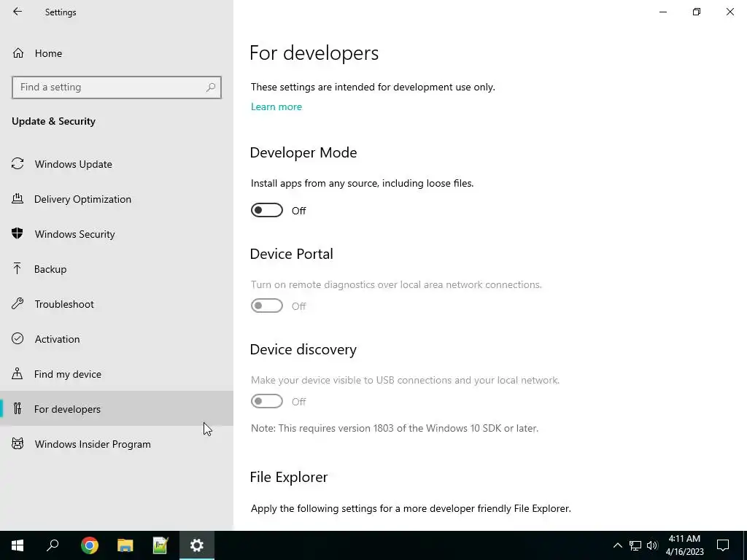The width and height of the screenshot is (747, 560).
Task: Launch Google Chrome from the taskbar
Action: tap(90, 545)
